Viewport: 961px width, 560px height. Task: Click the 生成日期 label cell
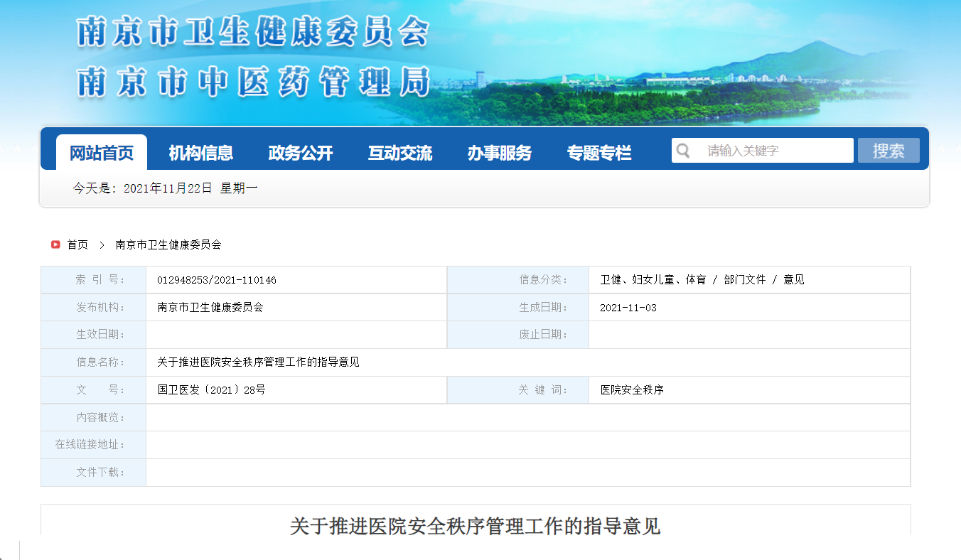click(x=518, y=308)
